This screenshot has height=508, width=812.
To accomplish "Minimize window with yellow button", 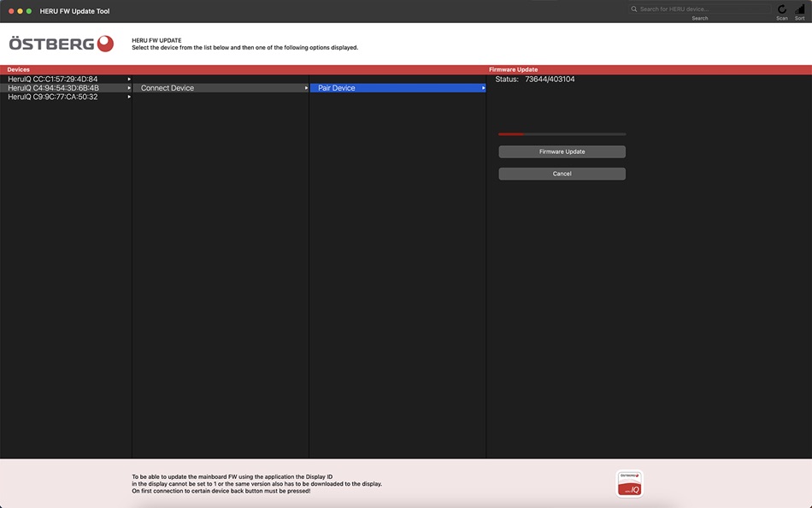I will (x=21, y=11).
